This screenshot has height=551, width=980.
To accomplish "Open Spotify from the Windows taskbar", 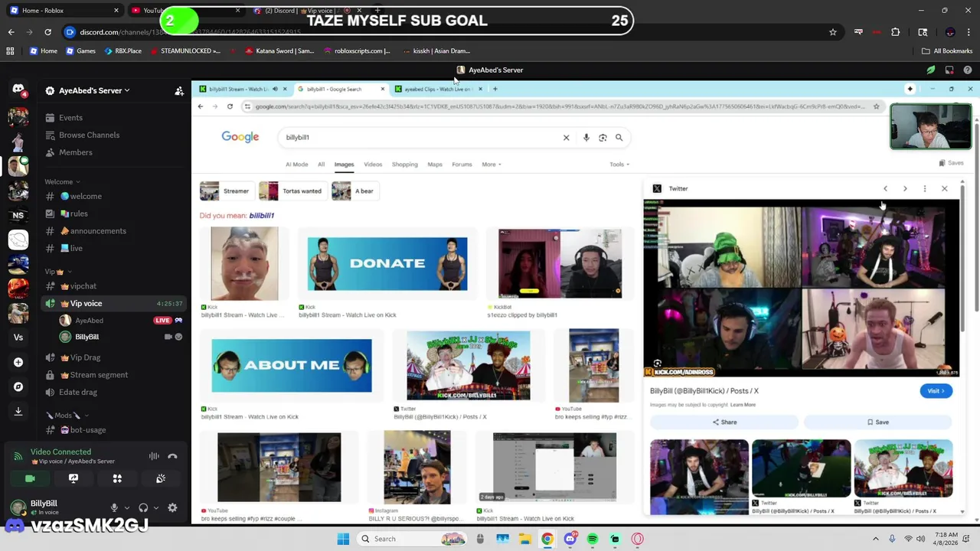I will (593, 539).
